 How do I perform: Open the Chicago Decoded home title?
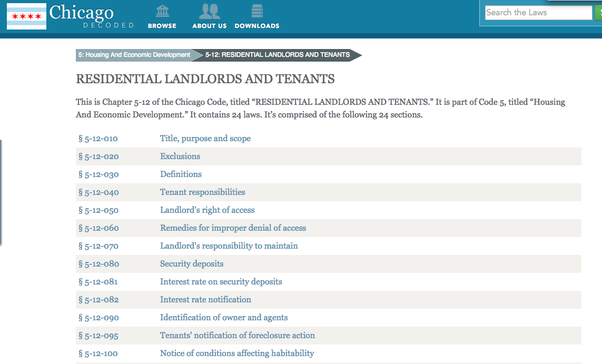coord(82,13)
